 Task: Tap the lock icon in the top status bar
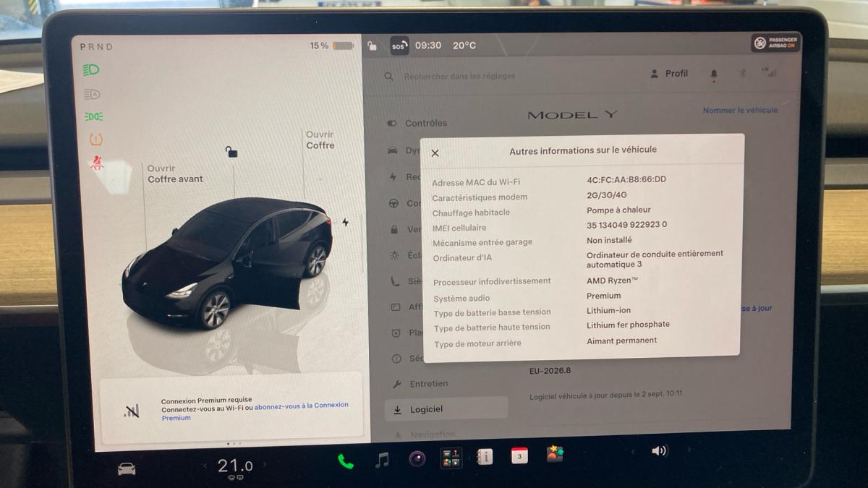pyautogui.click(x=372, y=46)
